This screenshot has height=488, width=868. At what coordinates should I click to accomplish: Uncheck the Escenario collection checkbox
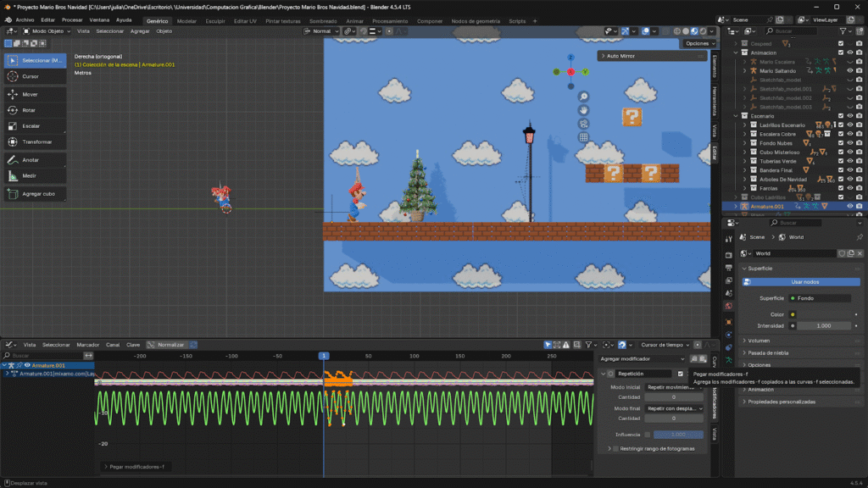841,115
